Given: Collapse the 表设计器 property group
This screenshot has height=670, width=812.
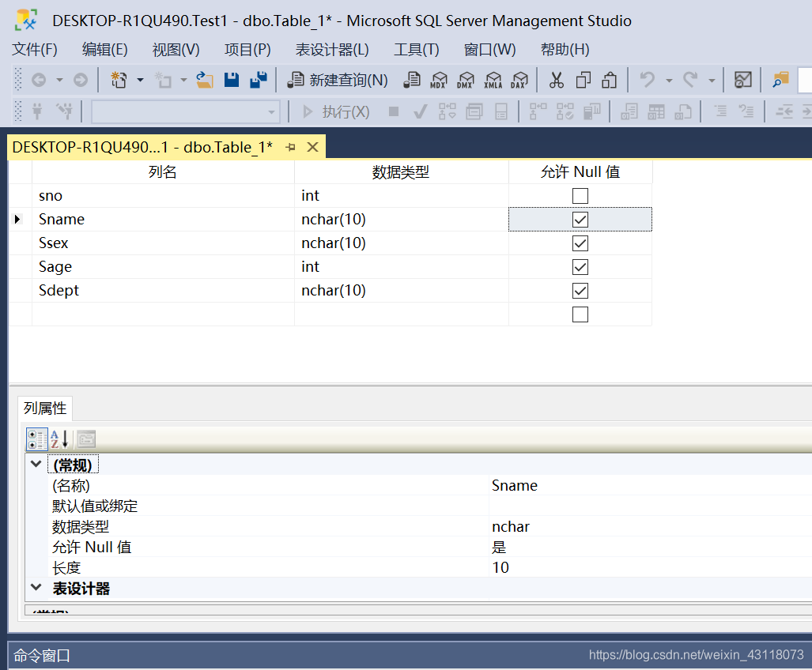Looking at the screenshot, I should click(36, 587).
